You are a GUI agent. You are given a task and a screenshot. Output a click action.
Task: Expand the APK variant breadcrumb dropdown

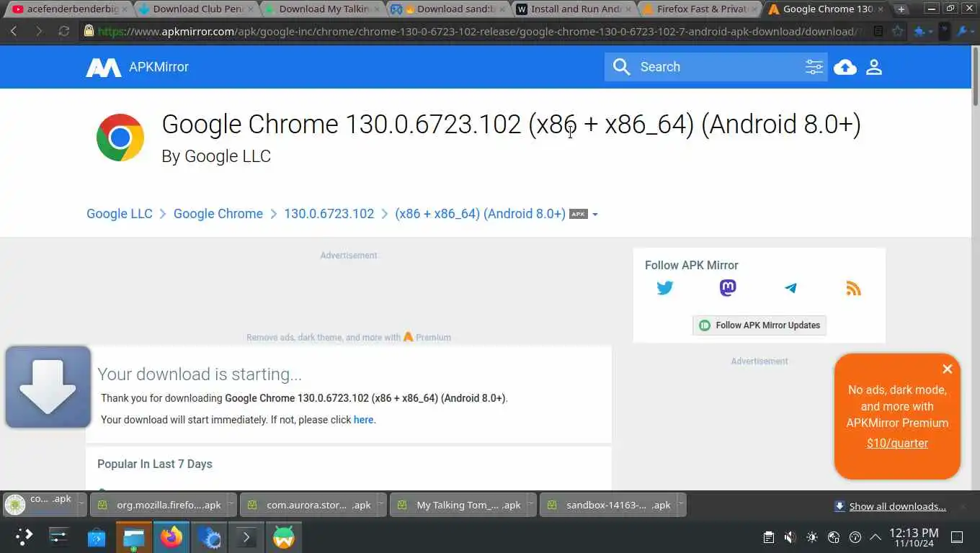594,215
